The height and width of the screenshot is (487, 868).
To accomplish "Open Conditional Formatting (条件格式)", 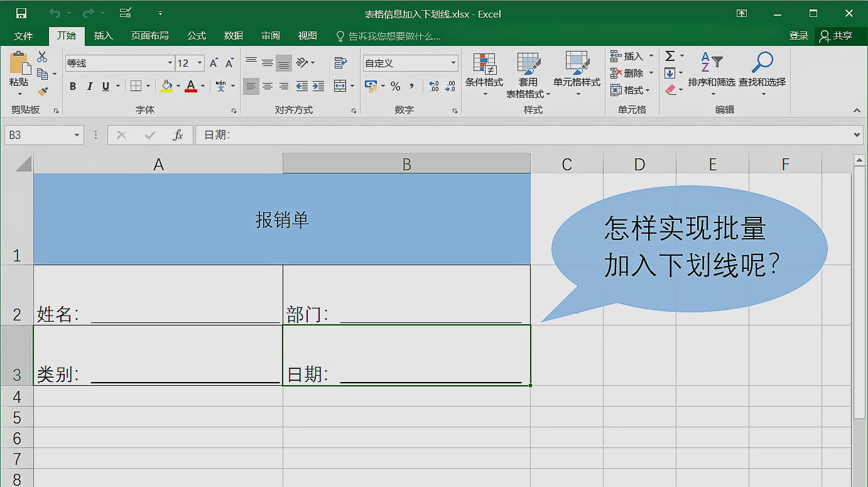I will (484, 75).
